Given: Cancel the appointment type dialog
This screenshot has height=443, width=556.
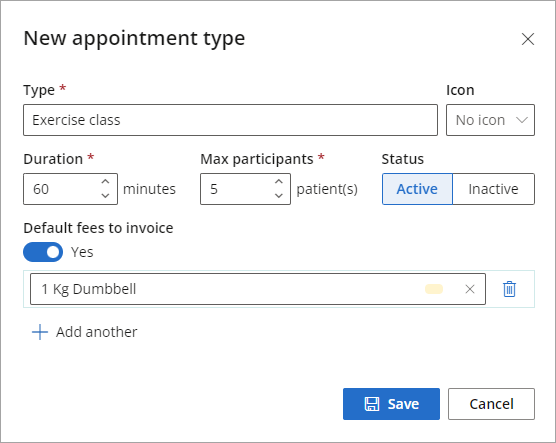Looking at the screenshot, I should click(x=491, y=404).
